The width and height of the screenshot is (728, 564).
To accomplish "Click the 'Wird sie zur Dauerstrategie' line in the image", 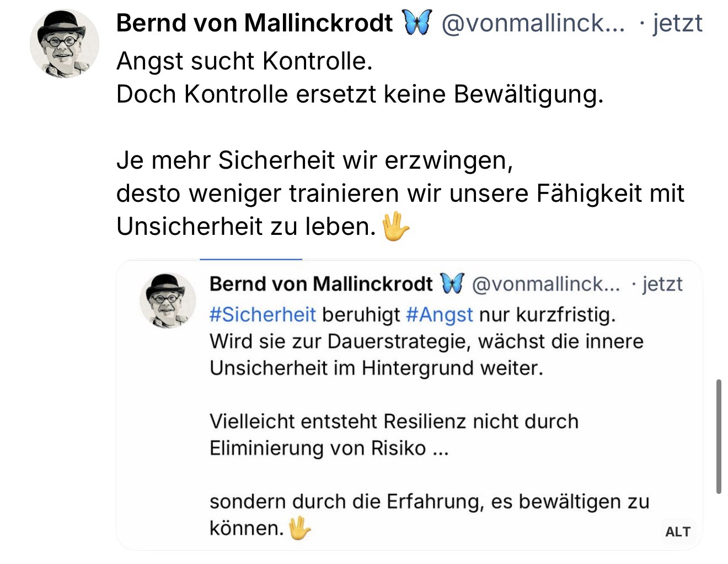I will coord(426,341).
